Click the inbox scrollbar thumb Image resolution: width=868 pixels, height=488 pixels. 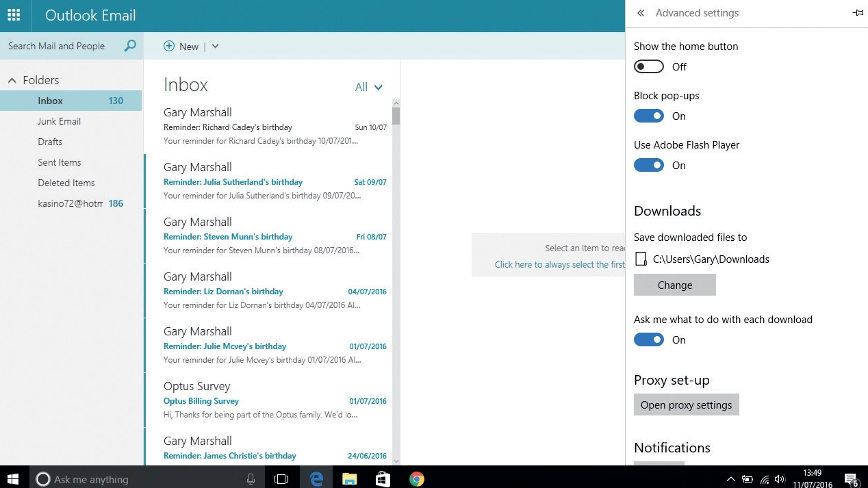pyautogui.click(x=396, y=116)
